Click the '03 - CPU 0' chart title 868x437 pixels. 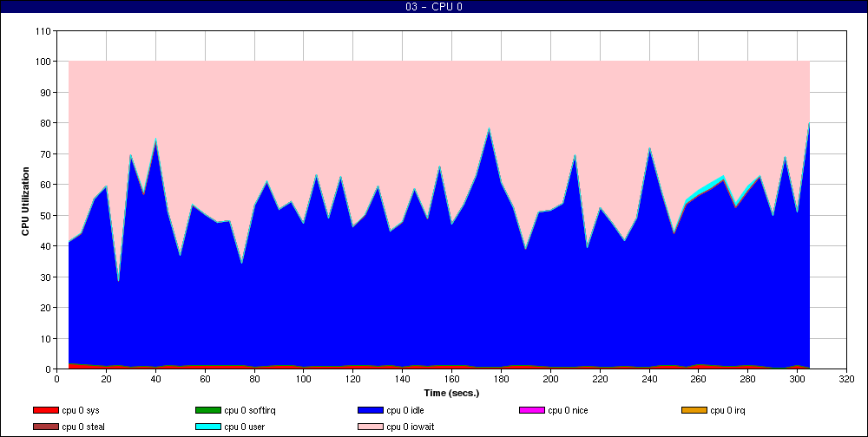click(x=433, y=7)
